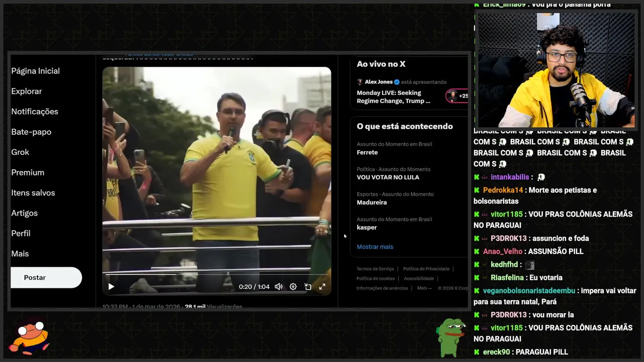The height and width of the screenshot is (362, 644).
Task: Open Itens salvos
Action: pos(33,193)
